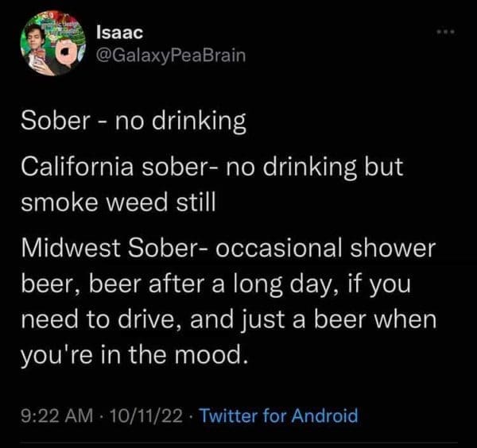Click the line 'smoke weed still'
This screenshot has width=477, height=448.
[118, 202]
